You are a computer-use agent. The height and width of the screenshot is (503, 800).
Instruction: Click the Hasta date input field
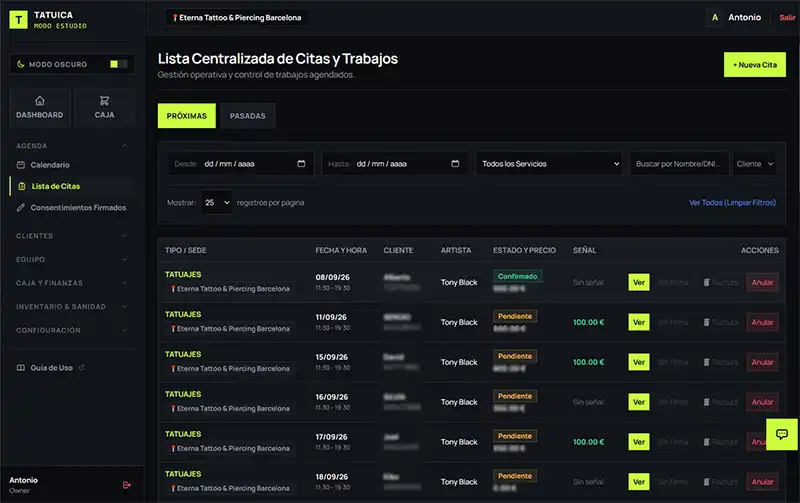pos(394,164)
